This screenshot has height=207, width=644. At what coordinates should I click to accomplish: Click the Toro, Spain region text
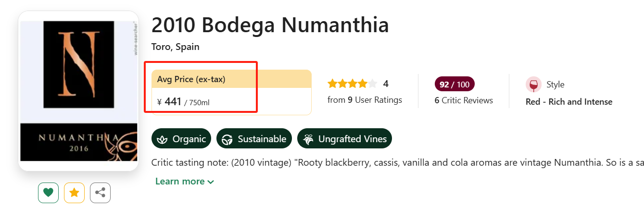[x=175, y=47]
